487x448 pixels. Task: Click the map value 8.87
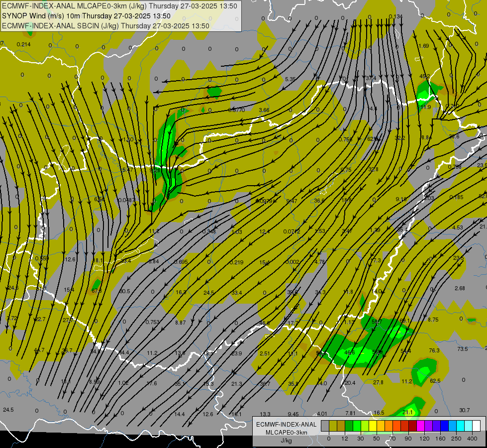pyautogui.click(x=181, y=323)
